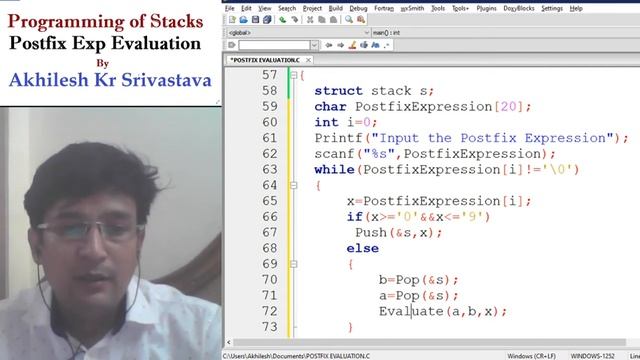Click the Open file toolbar icon
The height and width of the screenshot is (360, 640).
click(244, 20)
